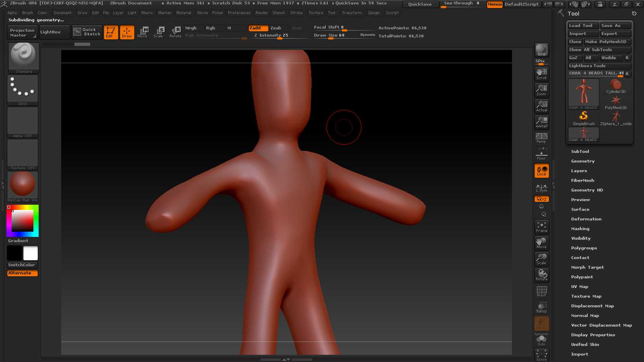Click the BPR render button
This screenshot has width=644, height=362.
[541, 50]
